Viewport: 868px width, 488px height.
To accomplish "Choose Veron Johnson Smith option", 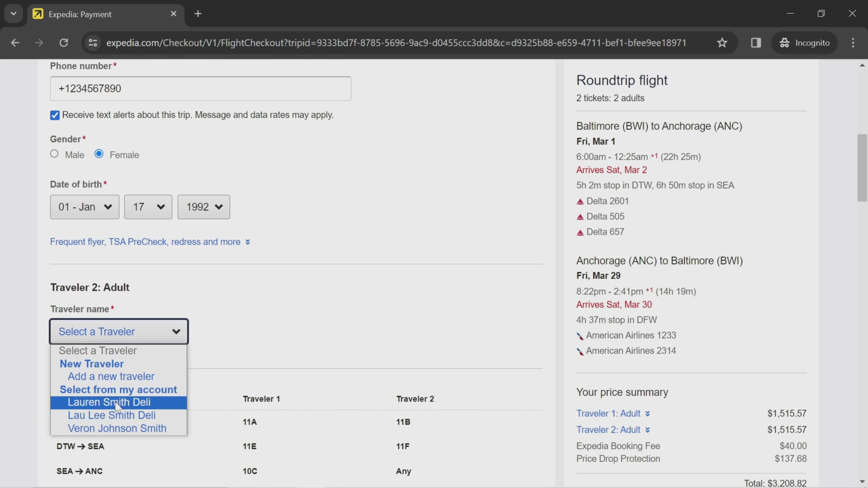I will coord(119,428).
